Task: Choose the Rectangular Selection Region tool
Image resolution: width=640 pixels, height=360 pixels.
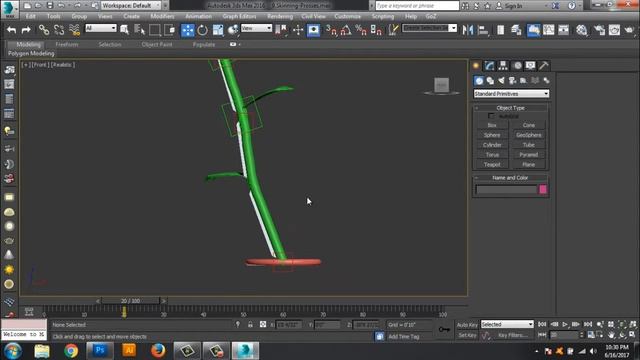Action: [155, 30]
